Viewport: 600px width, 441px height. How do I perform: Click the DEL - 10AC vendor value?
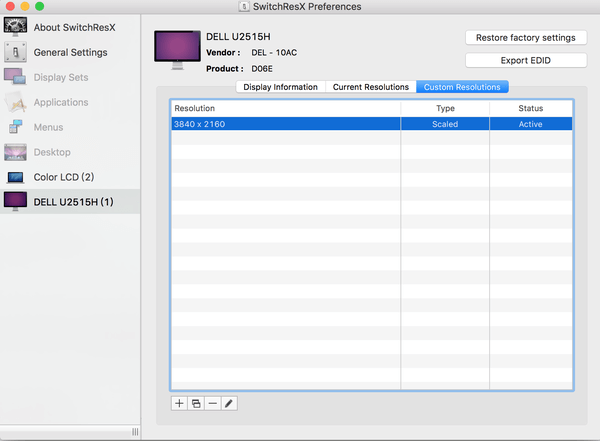(x=274, y=52)
